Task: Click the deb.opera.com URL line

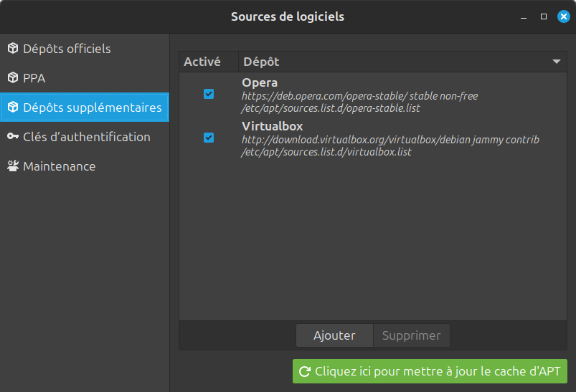Action: [359, 96]
